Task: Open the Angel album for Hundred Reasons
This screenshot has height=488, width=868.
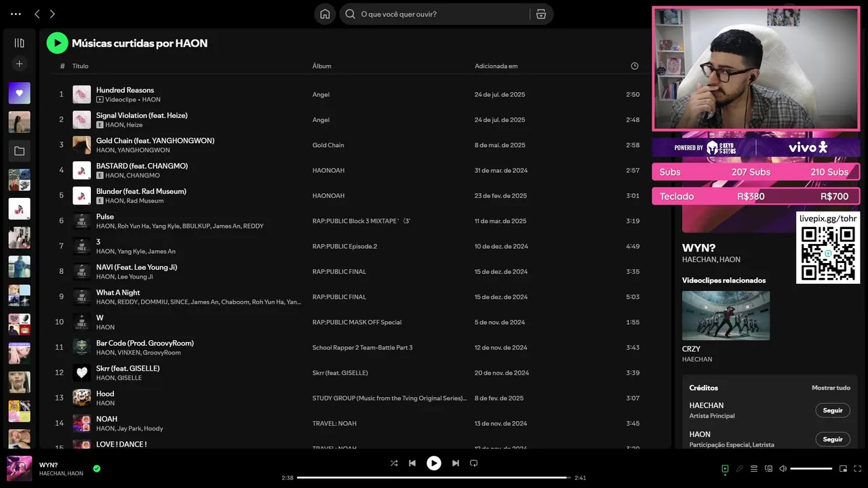Action: click(321, 95)
